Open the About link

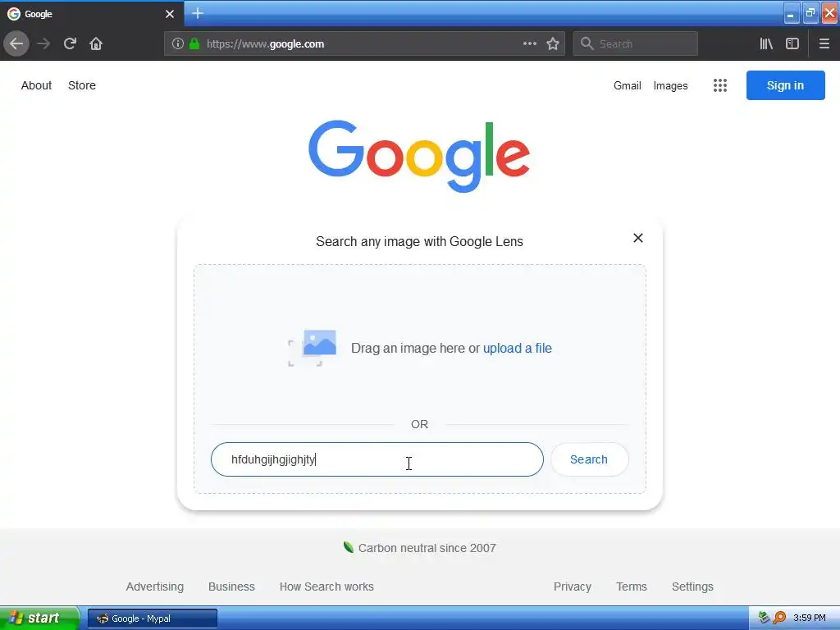[36, 85]
